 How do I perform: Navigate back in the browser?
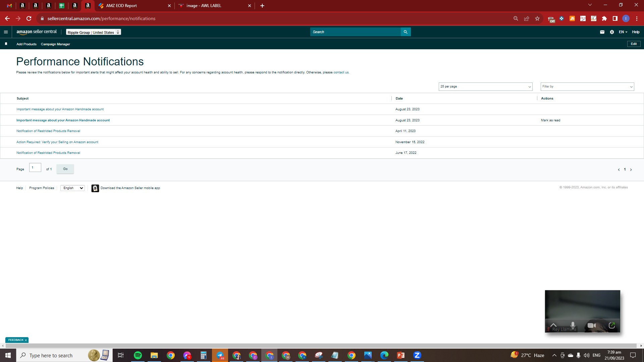coord(7,18)
